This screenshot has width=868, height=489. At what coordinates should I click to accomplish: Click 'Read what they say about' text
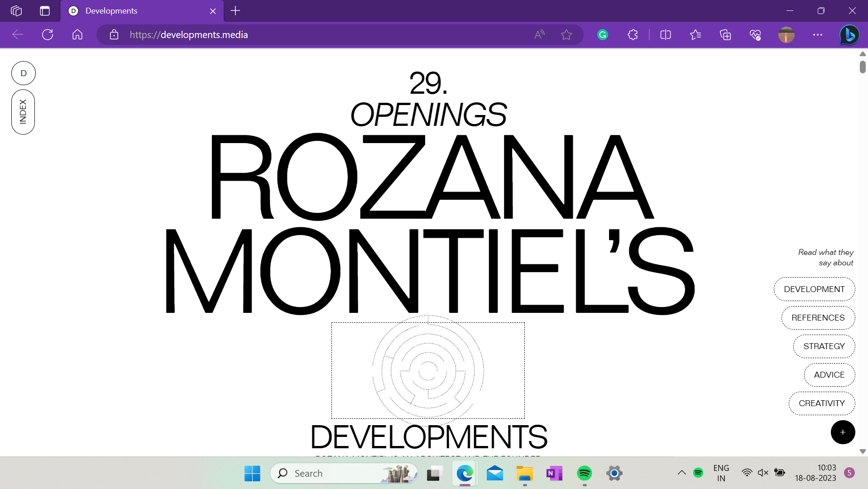click(826, 258)
